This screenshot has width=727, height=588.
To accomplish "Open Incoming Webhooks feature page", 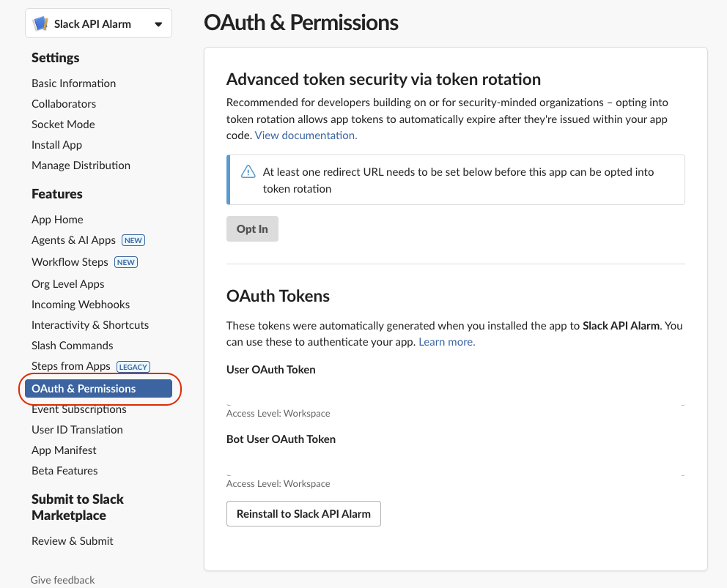I will click(81, 305).
